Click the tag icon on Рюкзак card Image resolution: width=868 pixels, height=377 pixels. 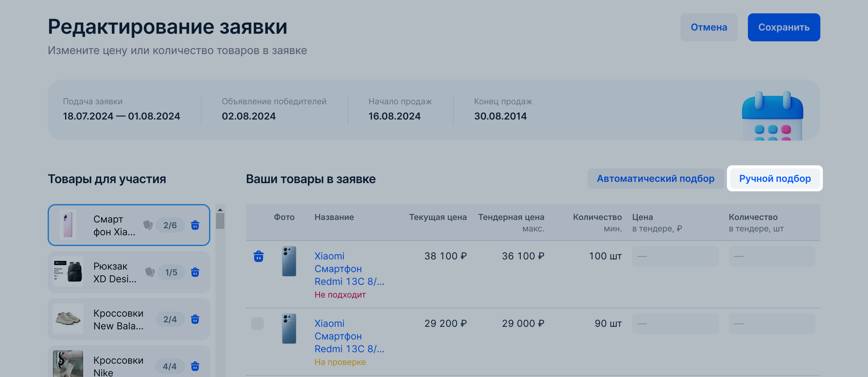(x=150, y=272)
